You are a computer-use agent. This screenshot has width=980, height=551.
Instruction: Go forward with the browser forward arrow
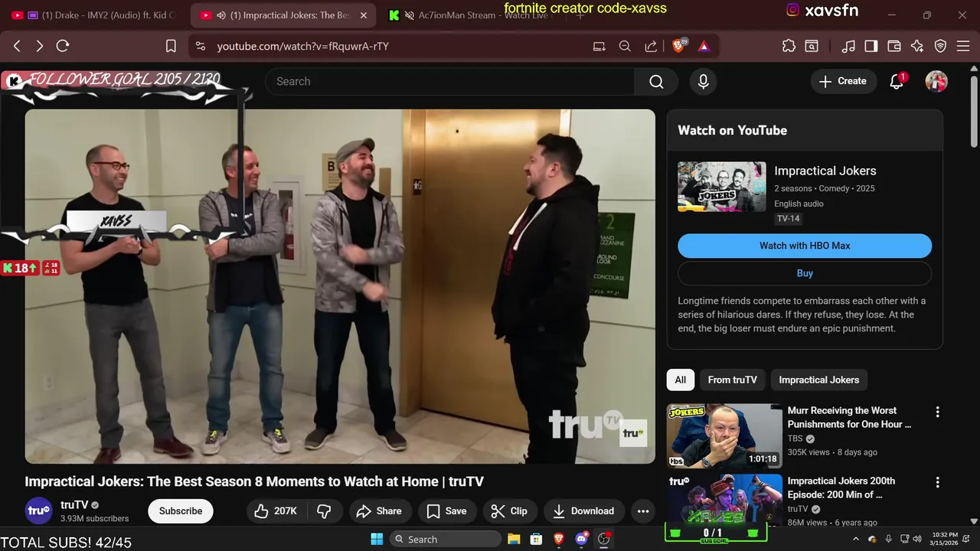40,46
